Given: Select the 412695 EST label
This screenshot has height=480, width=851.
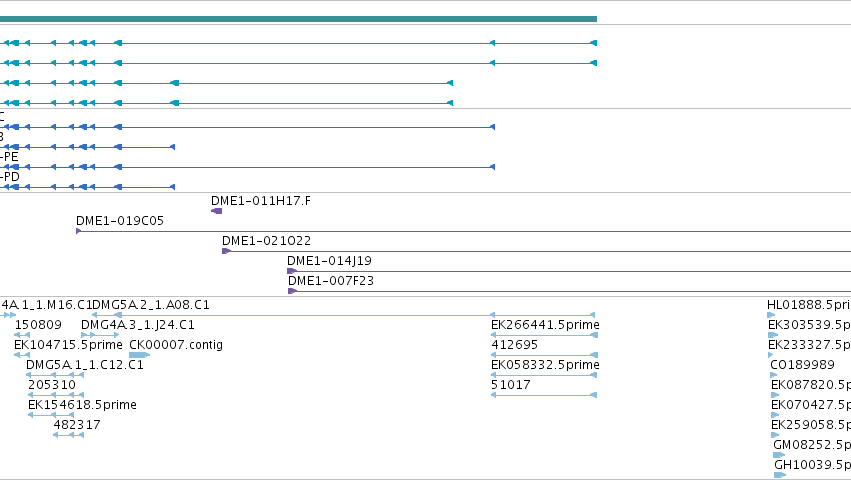Looking at the screenshot, I should (515, 345).
